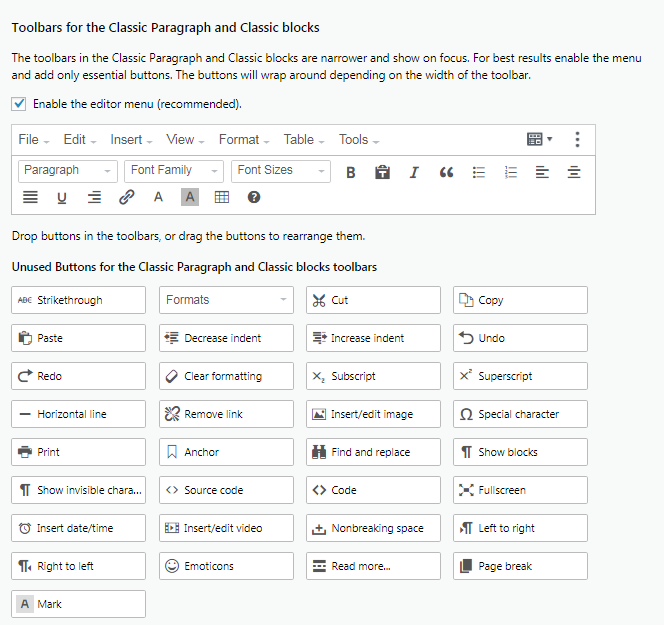Click the background color highlighted A icon
Screen dimensions: 664x625
point(190,197)
